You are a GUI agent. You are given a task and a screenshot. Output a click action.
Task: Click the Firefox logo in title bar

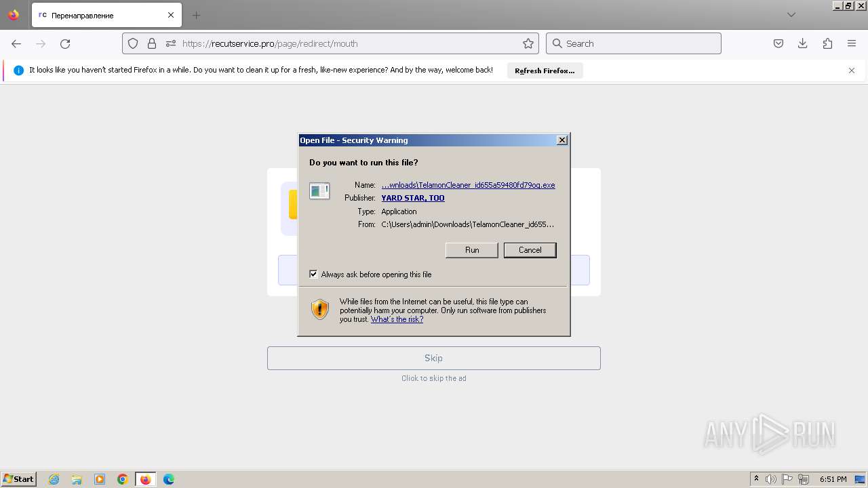pos(14,15)
